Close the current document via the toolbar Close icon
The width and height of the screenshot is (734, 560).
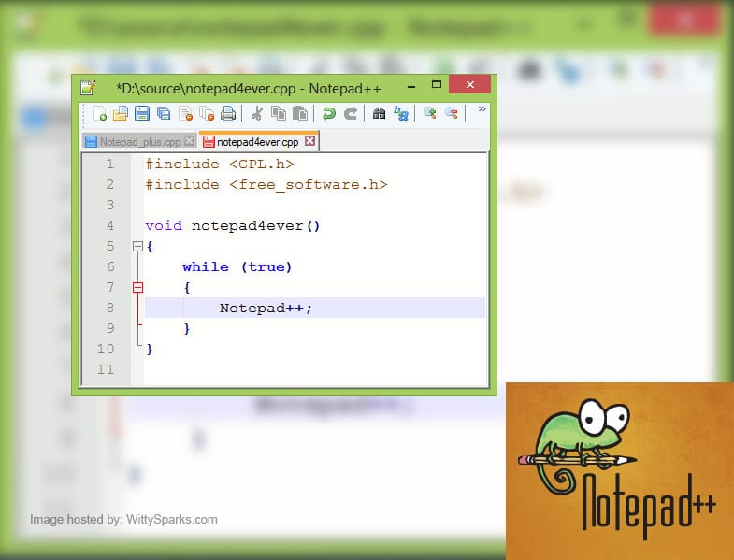click(x=186, y=113)
